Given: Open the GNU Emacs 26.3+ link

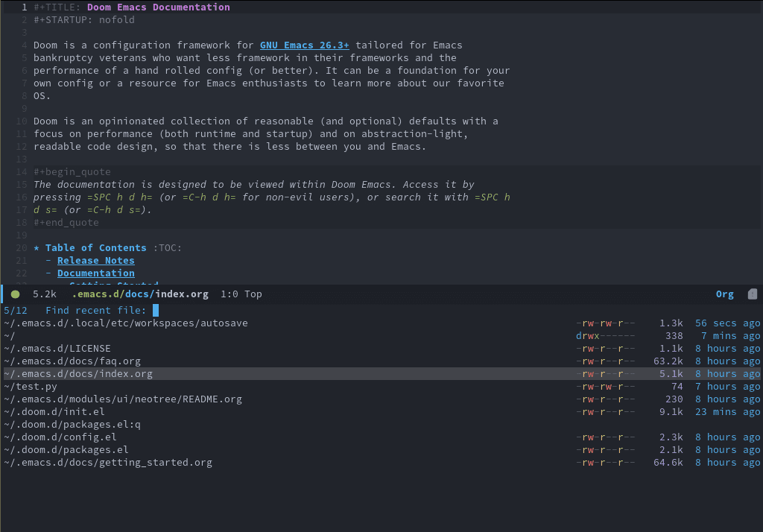Looking at the screenshot, I should [304, 45].
